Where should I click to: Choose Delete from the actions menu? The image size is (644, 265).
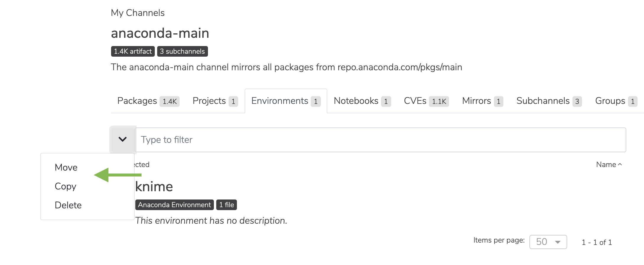(x=68, y=205)
